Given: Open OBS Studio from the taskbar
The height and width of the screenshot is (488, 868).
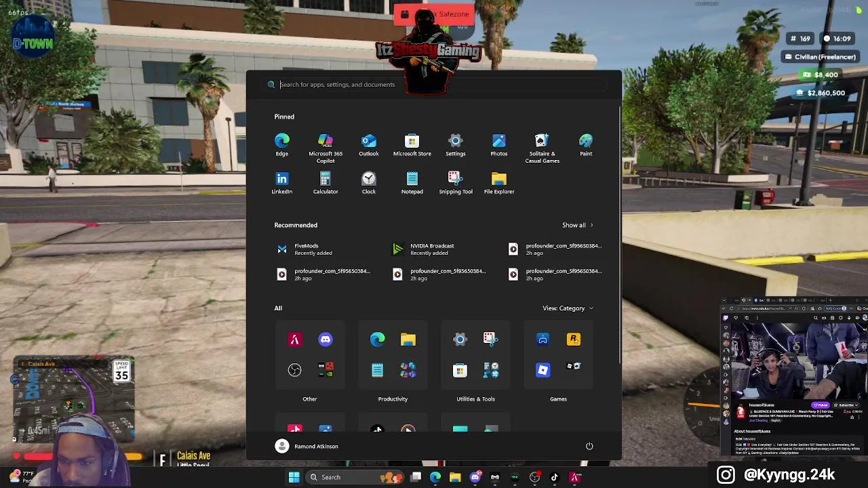Looking at the screenshot, I should pyautogui.click(x=534, y=477).
